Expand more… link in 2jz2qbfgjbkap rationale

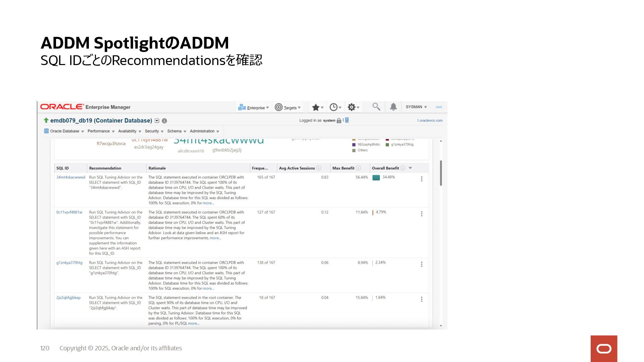[194, 323]
